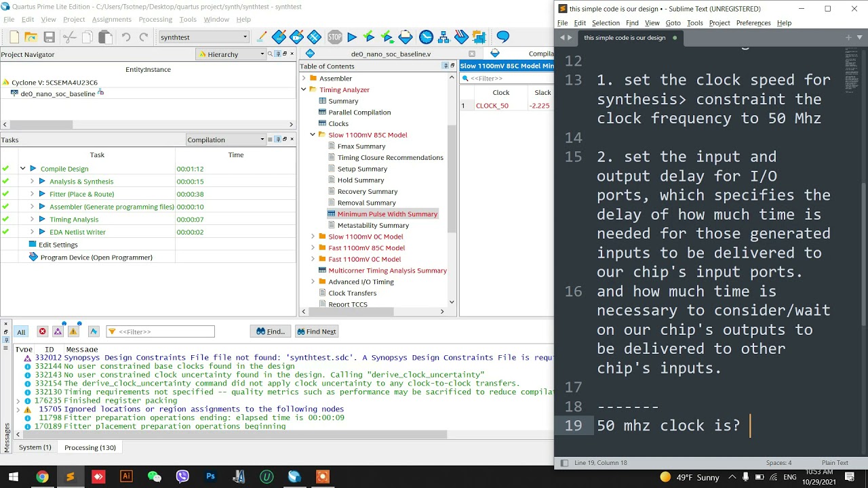Start compilation with the blue play icon
868x488 pixels.
(352, 37)
